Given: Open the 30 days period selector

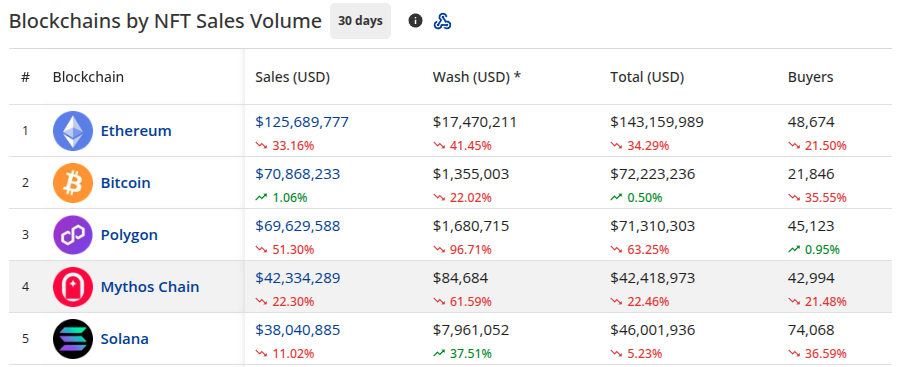Looking at the screenshot, I should coord(361,21).
